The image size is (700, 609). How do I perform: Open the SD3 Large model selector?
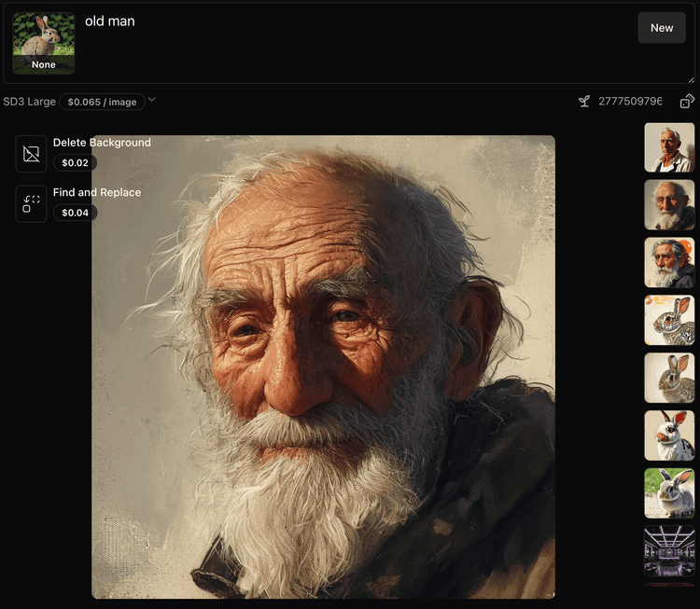[x=30, y=102]
